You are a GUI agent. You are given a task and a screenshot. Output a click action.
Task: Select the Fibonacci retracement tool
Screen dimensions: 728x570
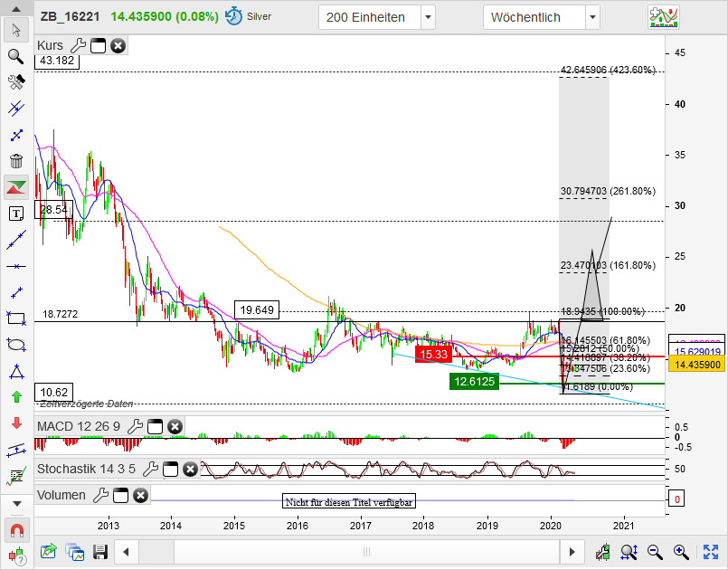pos(16,476)
